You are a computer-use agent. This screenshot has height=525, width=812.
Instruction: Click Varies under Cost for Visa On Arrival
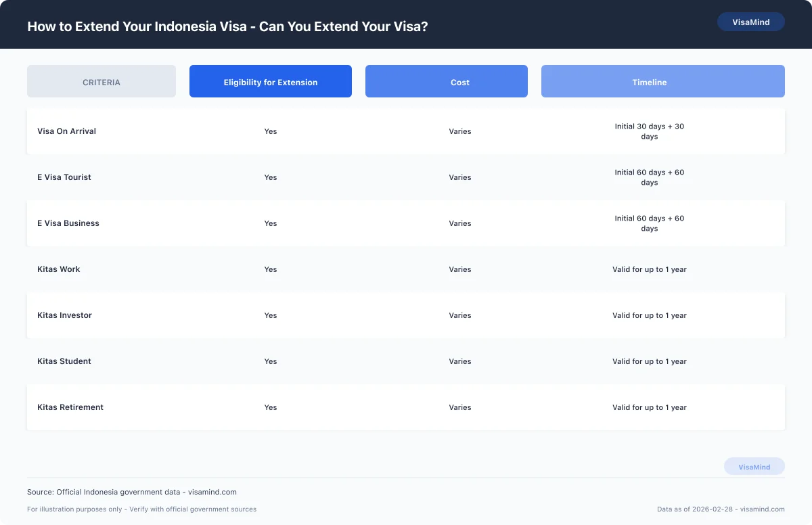[460, 131]
